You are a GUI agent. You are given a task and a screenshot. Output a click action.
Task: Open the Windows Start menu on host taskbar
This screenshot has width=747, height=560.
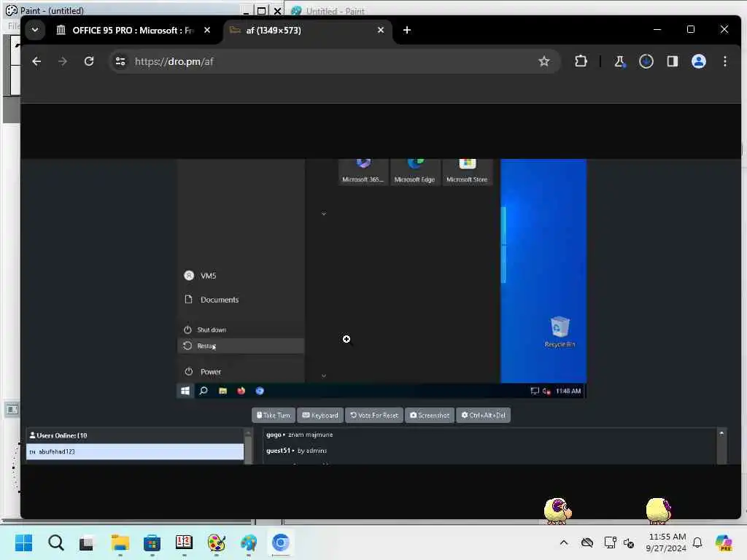click(23, 542)
